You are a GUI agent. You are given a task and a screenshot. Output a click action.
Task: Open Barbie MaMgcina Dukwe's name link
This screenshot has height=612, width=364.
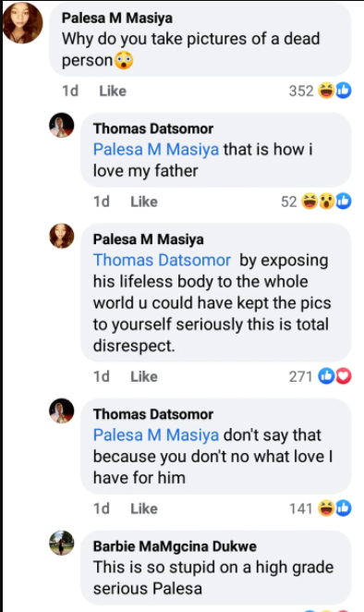tap(175, 546)
